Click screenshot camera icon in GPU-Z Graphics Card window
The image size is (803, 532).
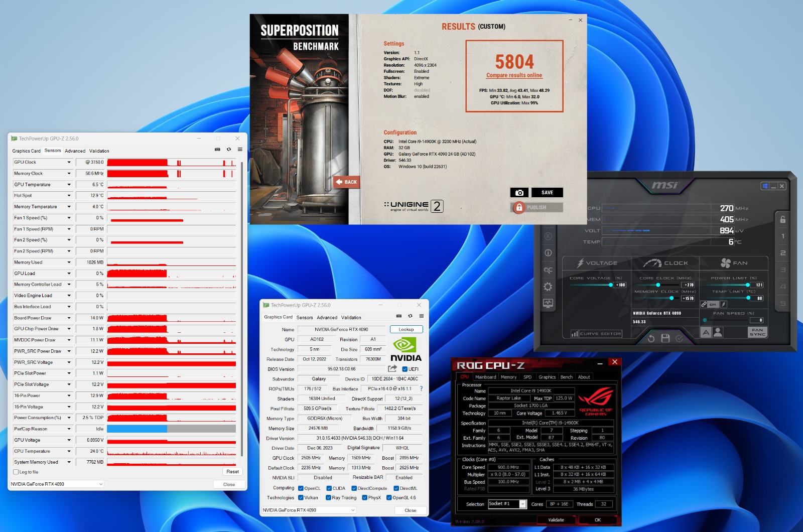coord(399,316)
